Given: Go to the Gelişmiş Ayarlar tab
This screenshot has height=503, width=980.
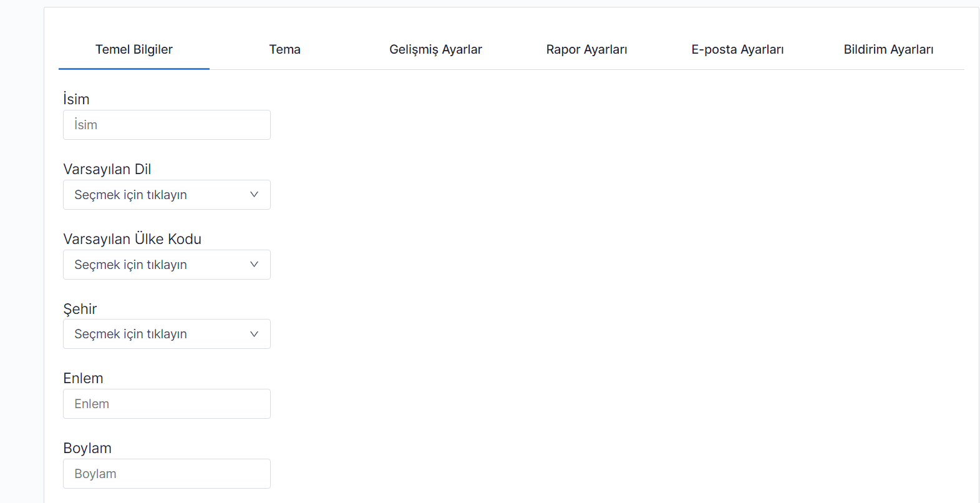Looking at the screenshot, I should click(x=435, y=49).
